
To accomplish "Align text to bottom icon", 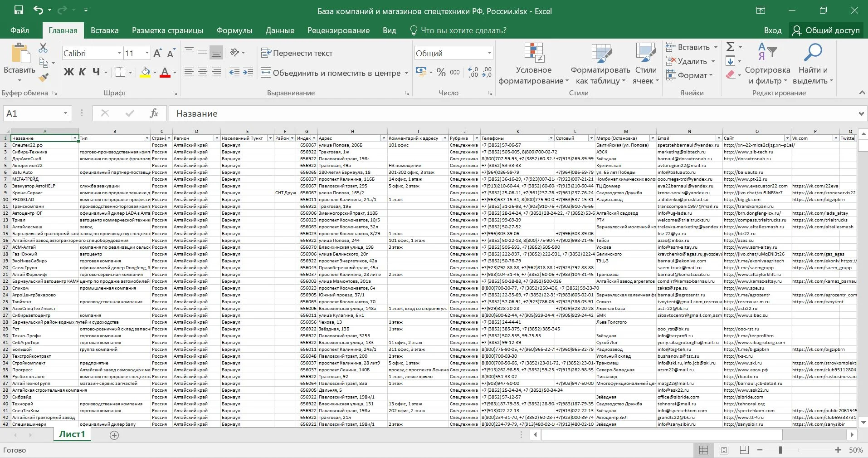I will coord(216,53).
